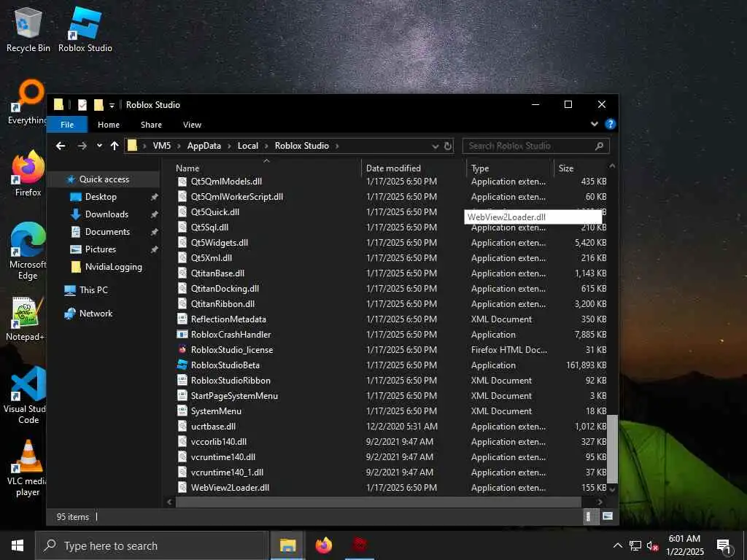Open the notification center icon
This screenshot has width=747, height=560.
(x=724, y=545)
